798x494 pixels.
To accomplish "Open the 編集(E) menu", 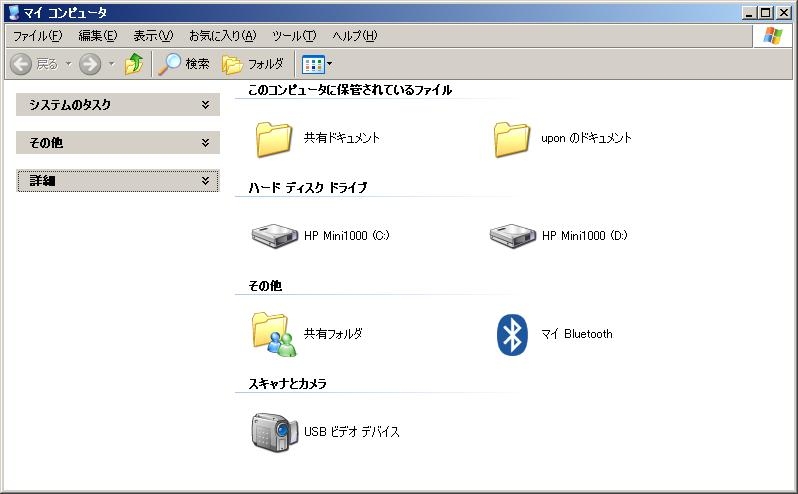I will [98, 36].
